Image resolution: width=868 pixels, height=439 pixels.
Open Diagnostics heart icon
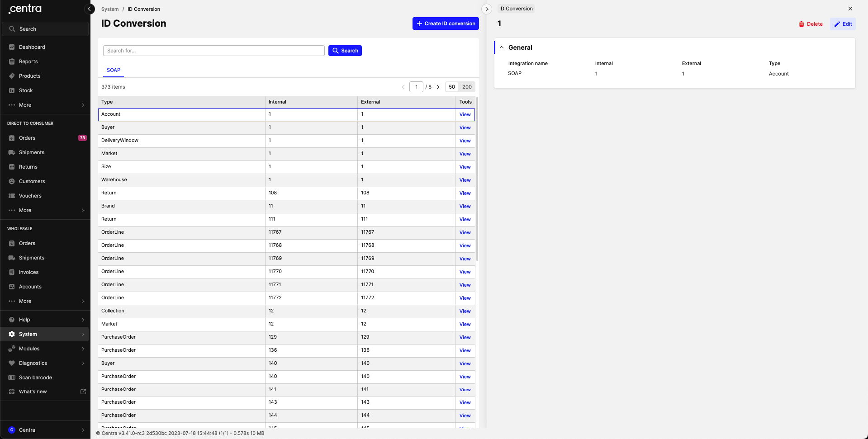click(12, 363)
